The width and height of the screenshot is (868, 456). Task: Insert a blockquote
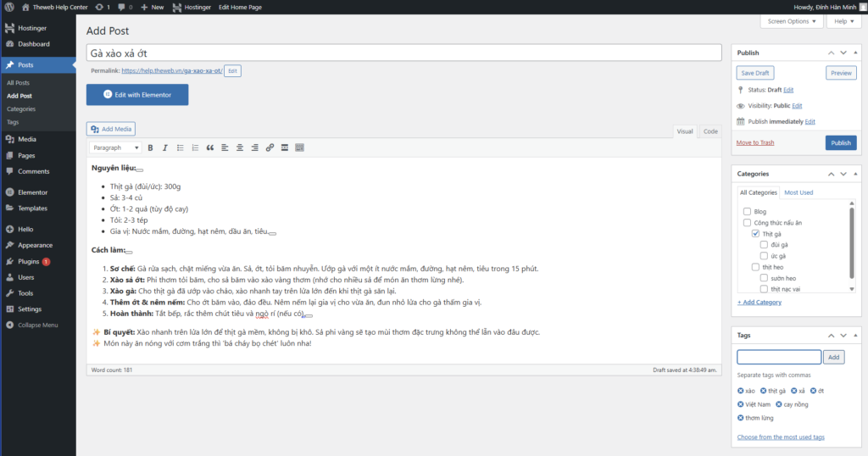209,147
